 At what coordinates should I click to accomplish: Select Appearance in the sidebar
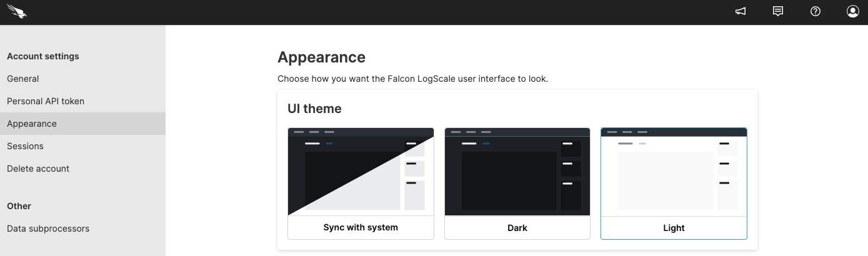(x=32, y=124)
